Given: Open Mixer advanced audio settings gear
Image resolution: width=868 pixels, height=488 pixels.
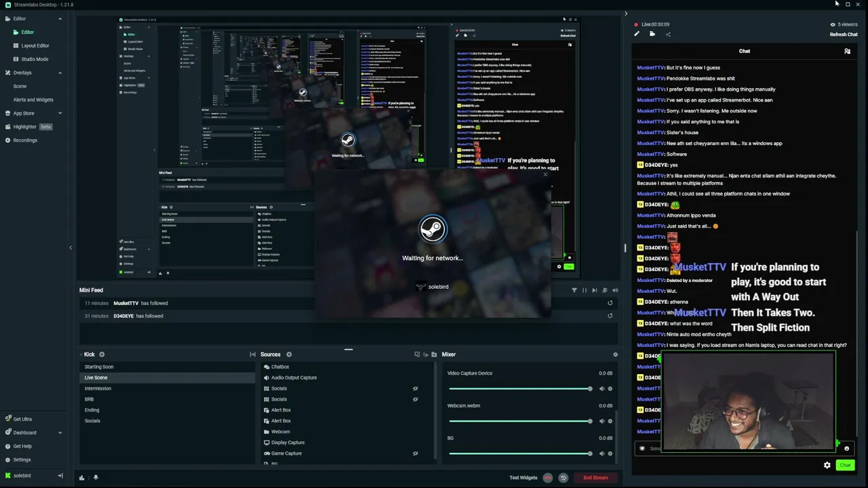Looking at the screenshot, I should click(616, 354).
